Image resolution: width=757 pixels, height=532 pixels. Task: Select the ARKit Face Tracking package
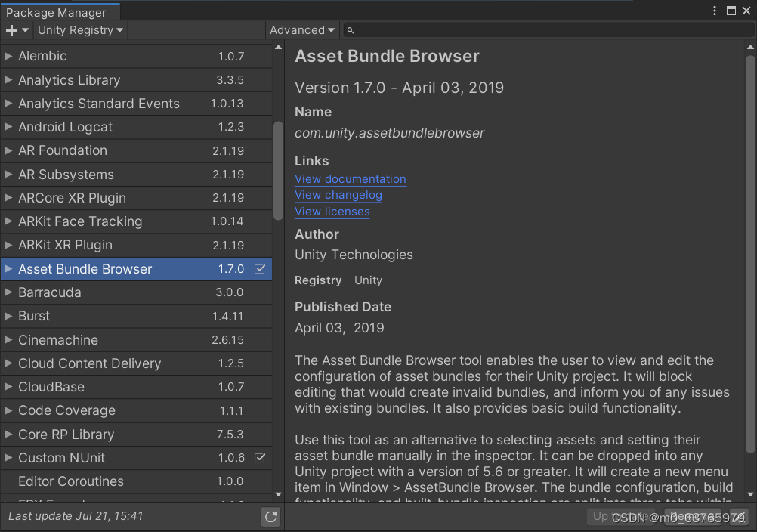coord(136,221)
